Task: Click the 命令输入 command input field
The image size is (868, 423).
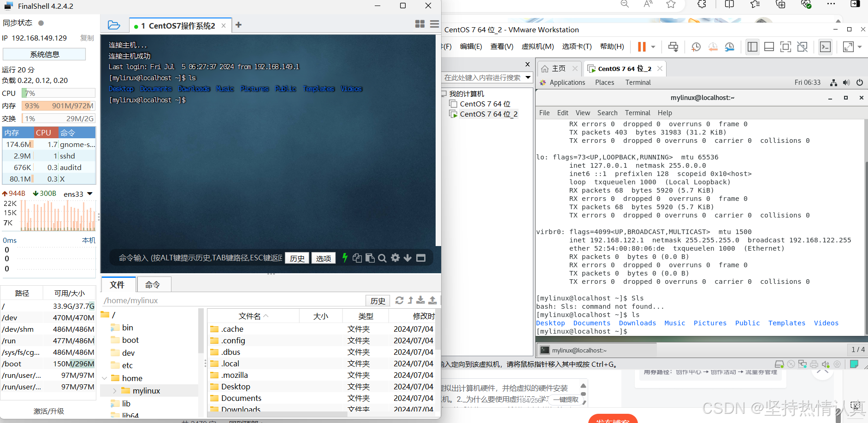Action: [200, 258]
